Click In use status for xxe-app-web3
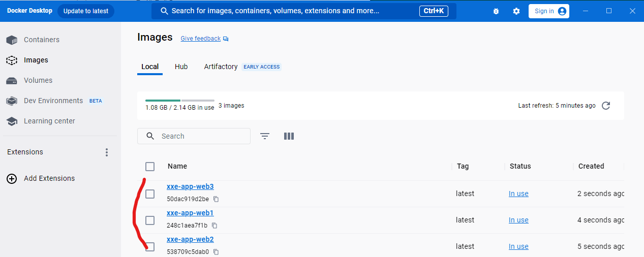Screen dimensions: 644x257 [518, 194]
